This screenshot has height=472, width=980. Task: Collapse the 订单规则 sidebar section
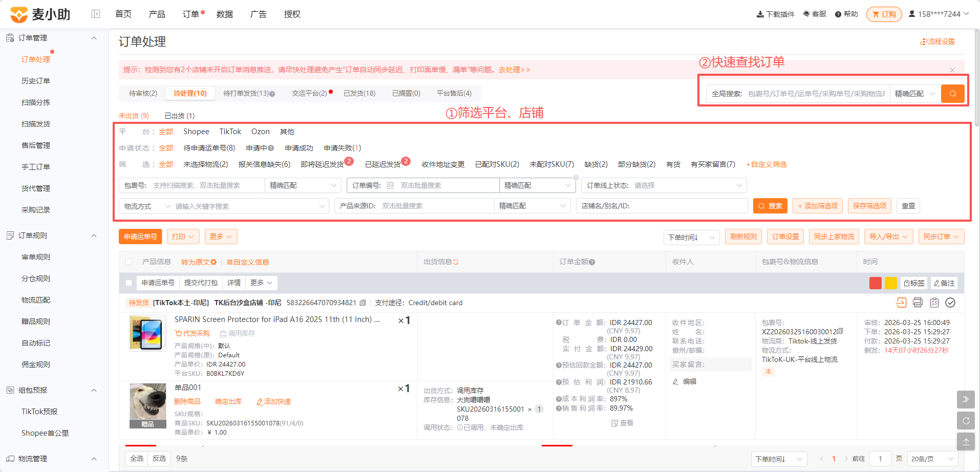click(x=94, y=235)
